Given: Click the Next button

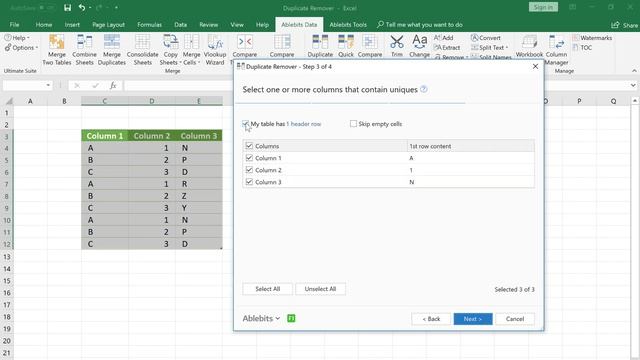Looking at the screenshot, I should coord(473,319).
